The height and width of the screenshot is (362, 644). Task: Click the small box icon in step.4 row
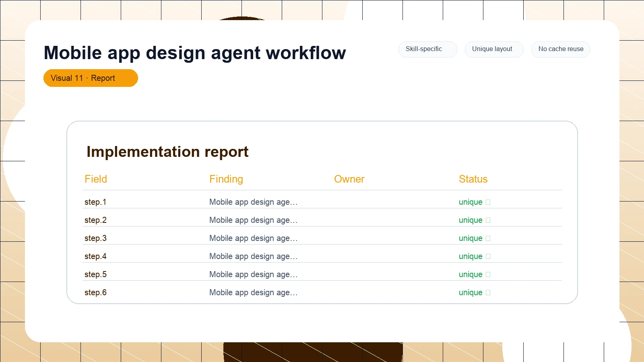click(488, 257)
